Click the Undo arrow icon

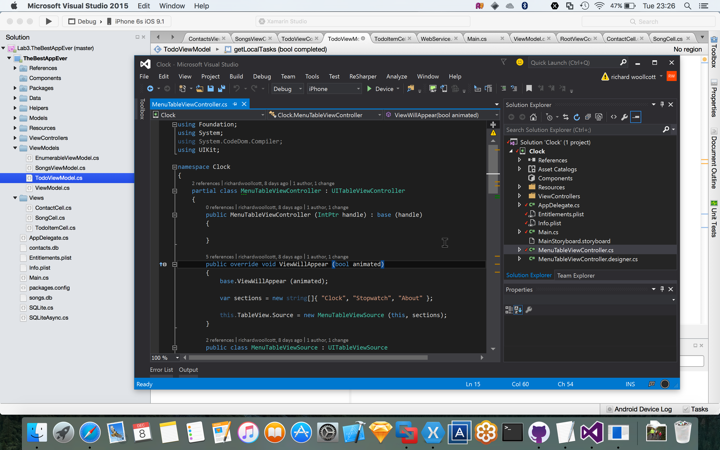pyautogui.click(x=236, y=89)
